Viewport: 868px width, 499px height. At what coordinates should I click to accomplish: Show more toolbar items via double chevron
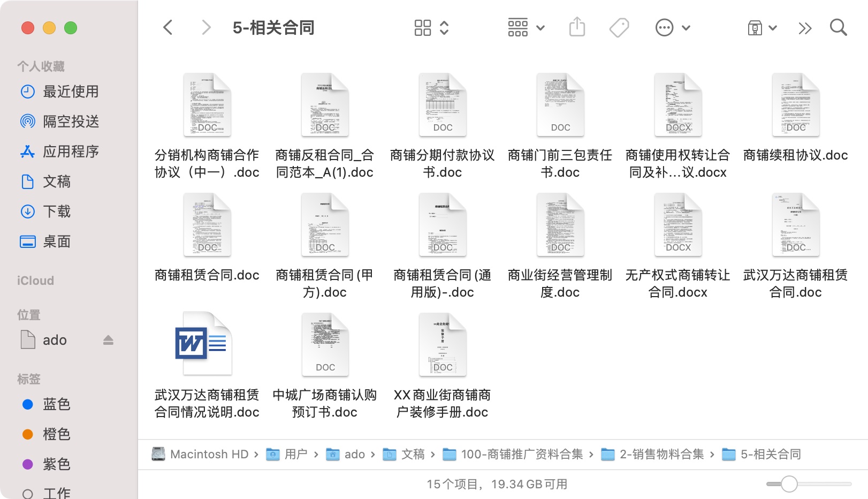tap(805, 28)
